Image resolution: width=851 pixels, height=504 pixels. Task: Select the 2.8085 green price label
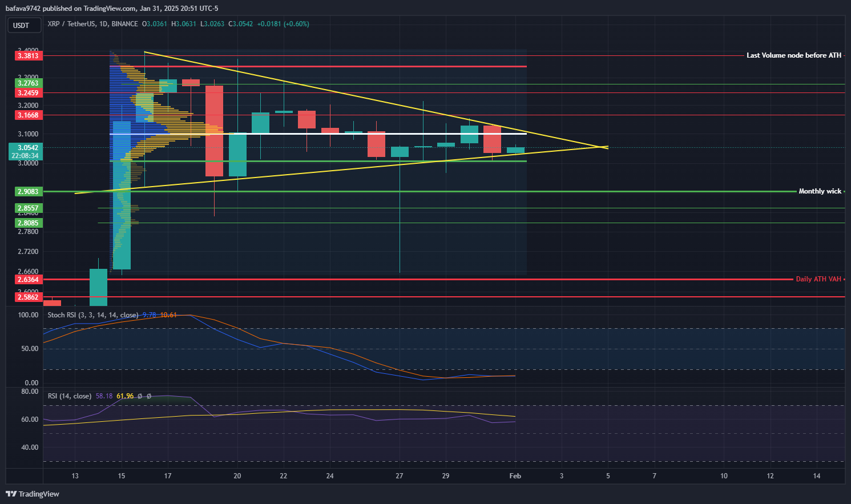click(28, 223)
